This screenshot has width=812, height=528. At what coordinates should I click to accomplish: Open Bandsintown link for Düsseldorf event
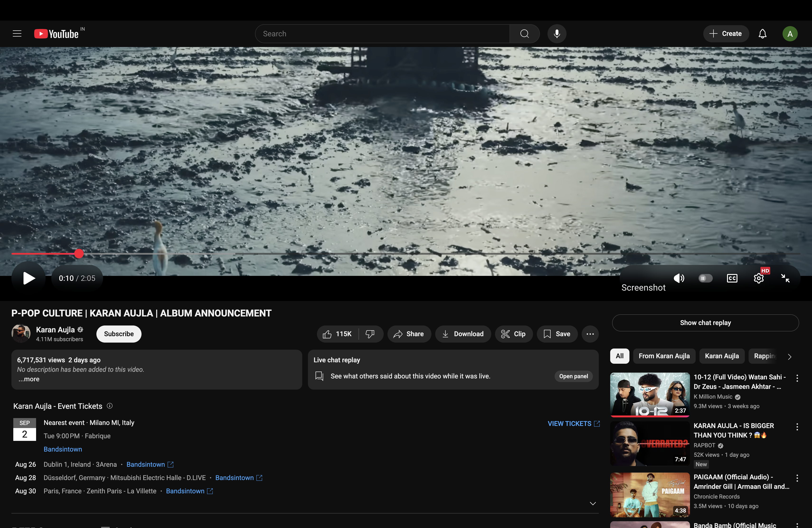click(238, 477)
